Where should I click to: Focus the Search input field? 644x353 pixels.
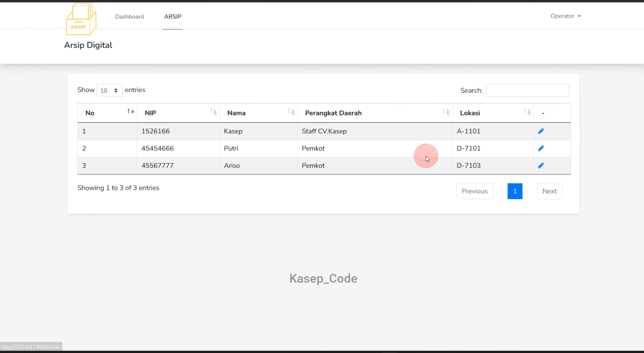(527, 90)
